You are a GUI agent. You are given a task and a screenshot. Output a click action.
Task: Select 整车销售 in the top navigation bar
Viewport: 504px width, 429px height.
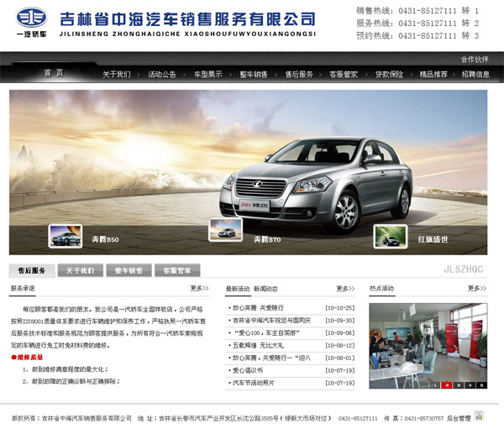254,74
